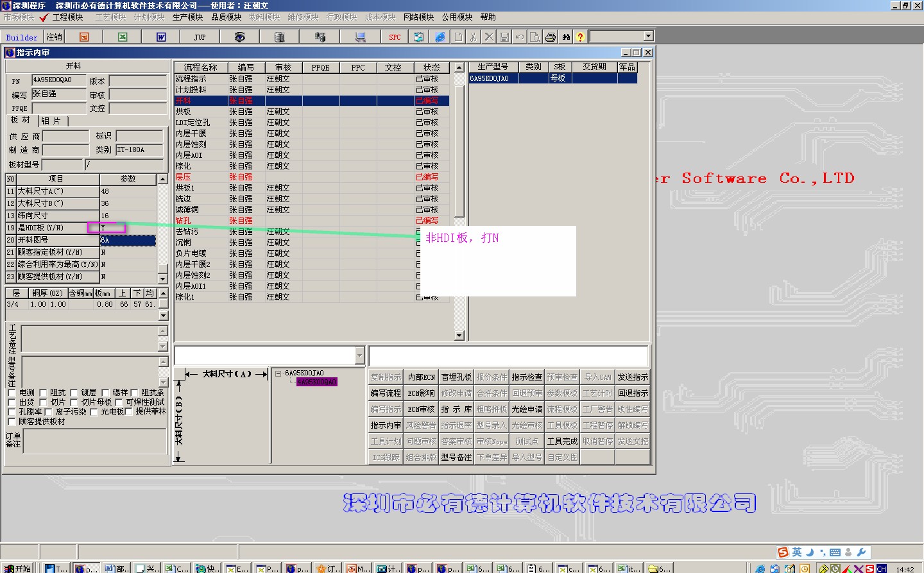
Task: Open the 帮助 menu
Action: tap(488, 17)
